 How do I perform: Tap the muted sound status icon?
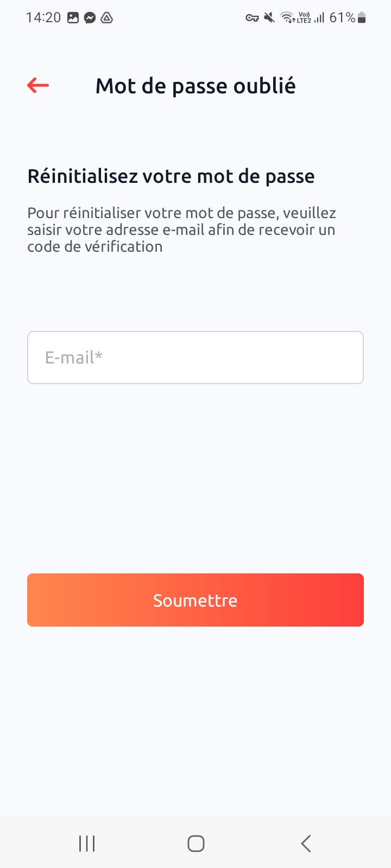point(269,18)
